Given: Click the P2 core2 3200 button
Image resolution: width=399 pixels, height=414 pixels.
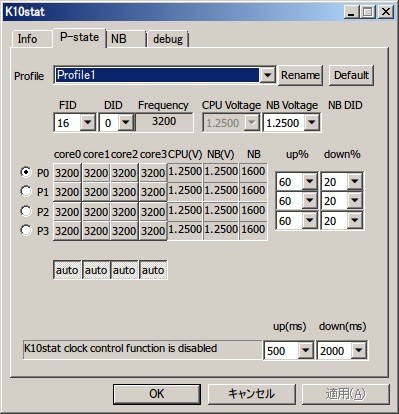Looking at the screenshot, I should pyautogui.click(x=124, y=212).
